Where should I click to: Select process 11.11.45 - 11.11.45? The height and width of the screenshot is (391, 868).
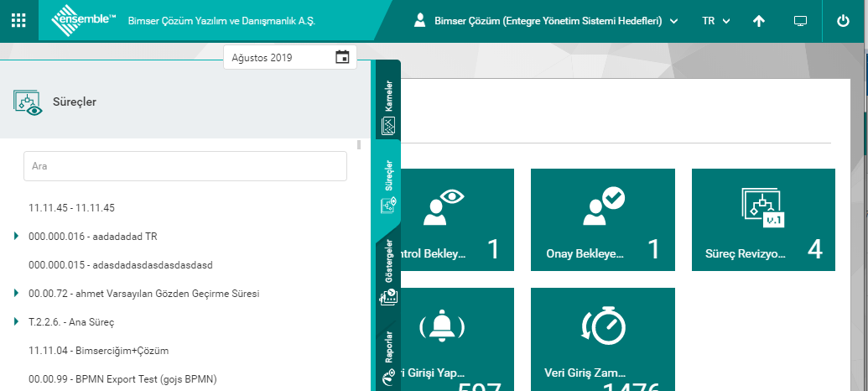pyautogui.click(x=71, y=208)
